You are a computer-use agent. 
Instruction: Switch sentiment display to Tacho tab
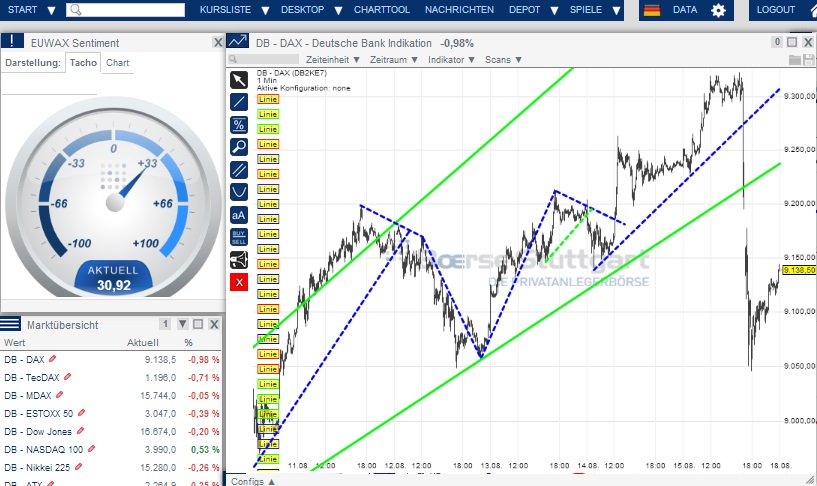click(x=83, y=63)
